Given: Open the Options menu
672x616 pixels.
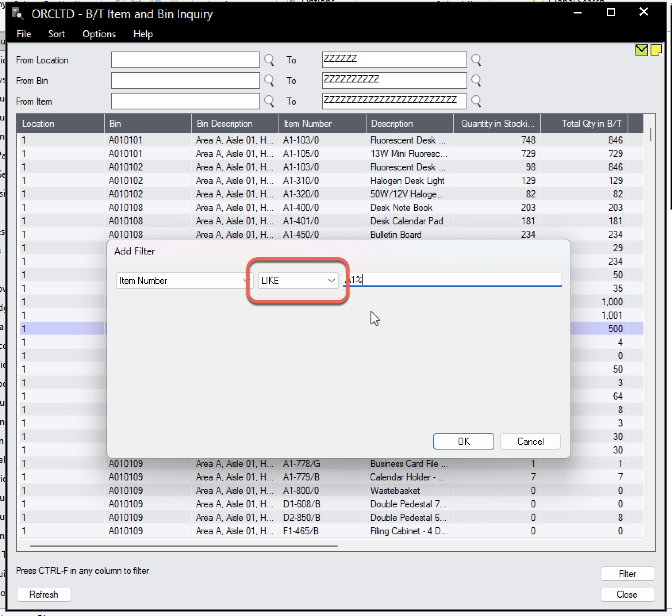Looking at the screenshot, I should (99, 34).
